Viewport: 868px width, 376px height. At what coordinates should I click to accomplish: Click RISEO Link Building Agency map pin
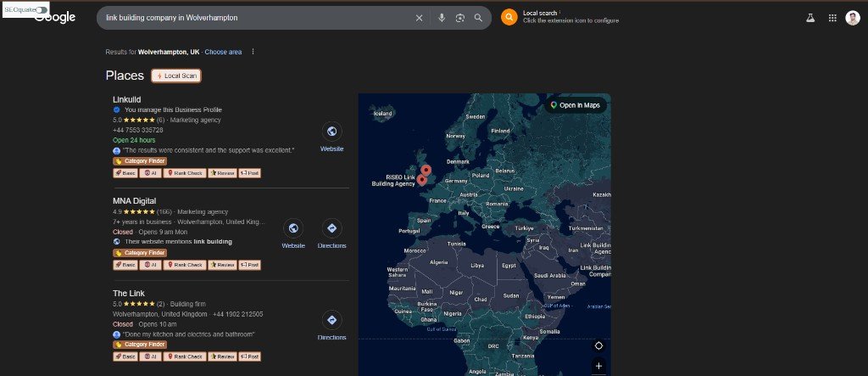pos(422,180)
